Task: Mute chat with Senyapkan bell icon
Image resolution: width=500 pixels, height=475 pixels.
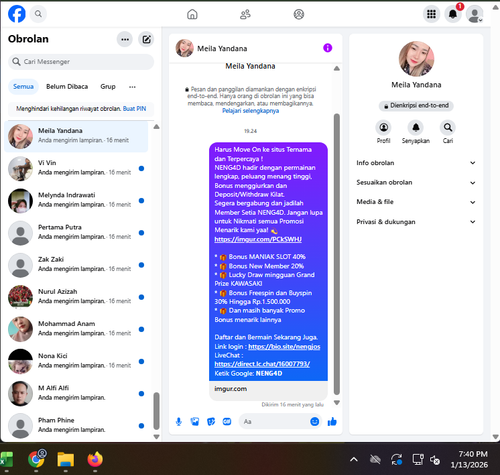Action: click(x=416, y=127)
